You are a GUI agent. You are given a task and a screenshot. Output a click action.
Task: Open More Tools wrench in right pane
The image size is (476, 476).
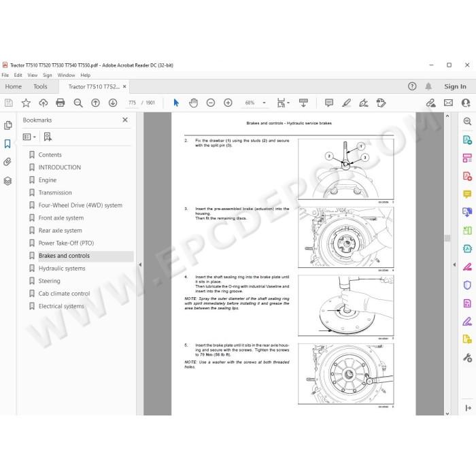point(467,358)
